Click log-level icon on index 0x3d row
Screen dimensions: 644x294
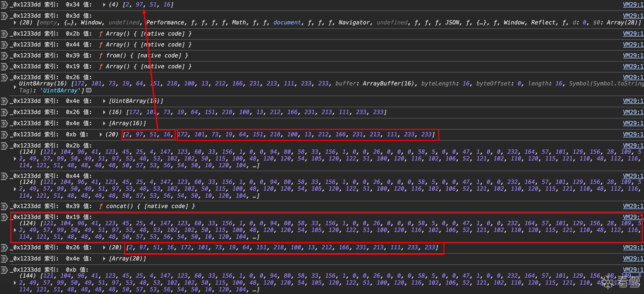click(x=4, y=16)
